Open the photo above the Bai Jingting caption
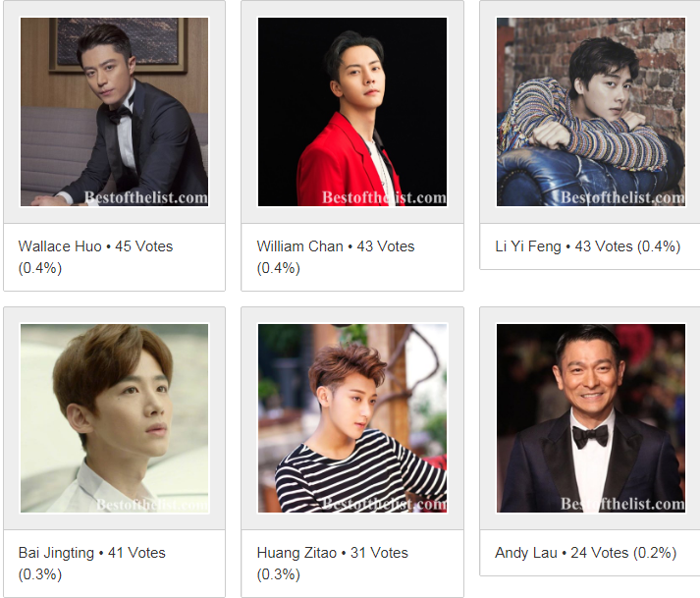The image size is (700, 598). pos(114,418)
